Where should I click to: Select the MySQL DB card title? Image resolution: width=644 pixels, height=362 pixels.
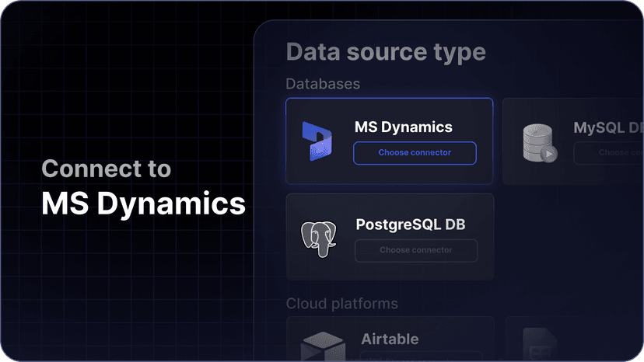[x=609, y=127]
